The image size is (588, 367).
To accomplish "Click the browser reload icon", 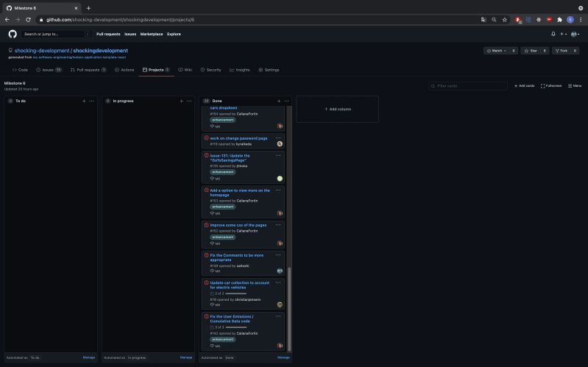I will [28, 20].
